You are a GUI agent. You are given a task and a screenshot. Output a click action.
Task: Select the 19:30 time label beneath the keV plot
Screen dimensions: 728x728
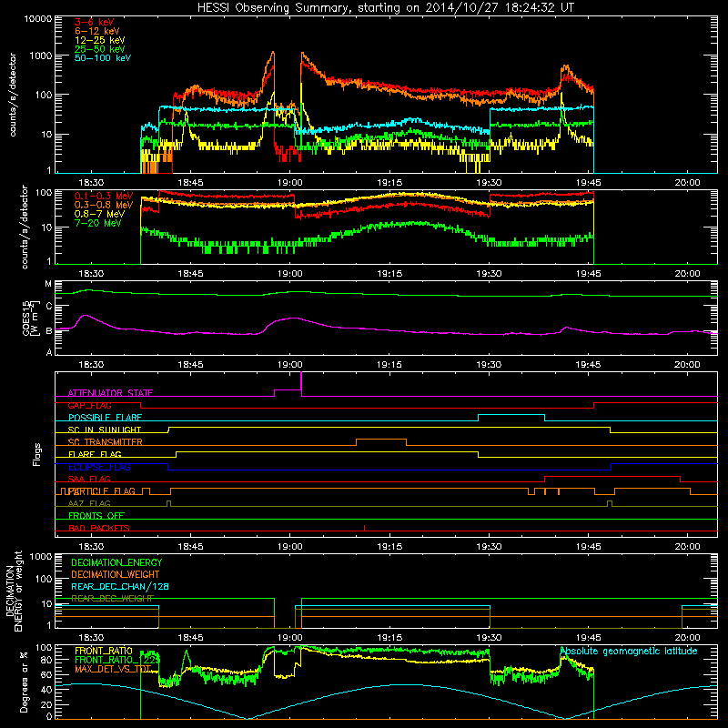click(489, 183)
